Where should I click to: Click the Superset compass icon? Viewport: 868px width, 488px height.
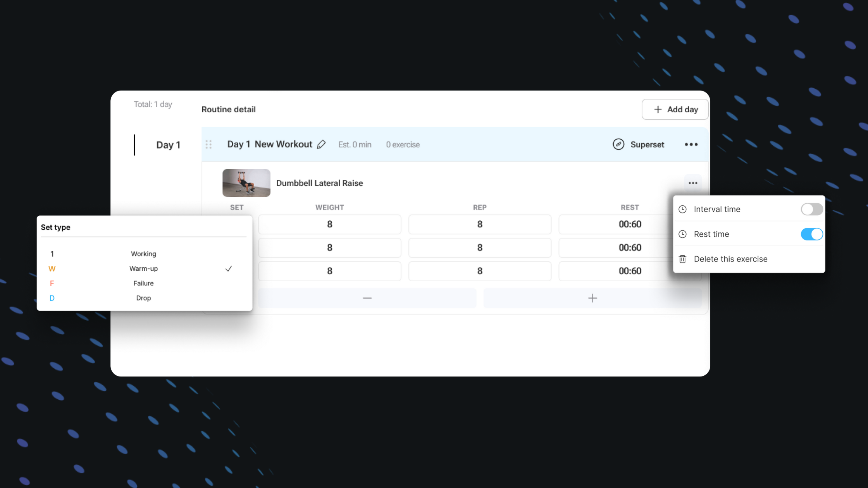coord(618,144)
